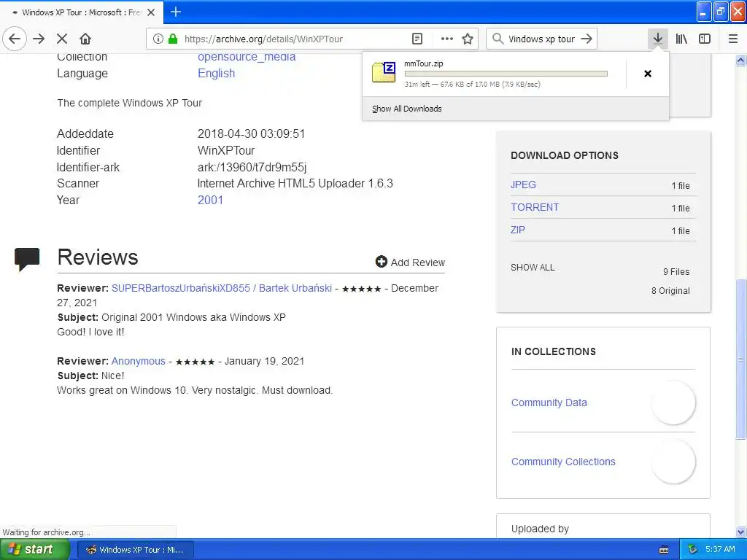Go back to the previous page
Image resolution: width=747 pixels, height=560 pixels.
(15, 39)
